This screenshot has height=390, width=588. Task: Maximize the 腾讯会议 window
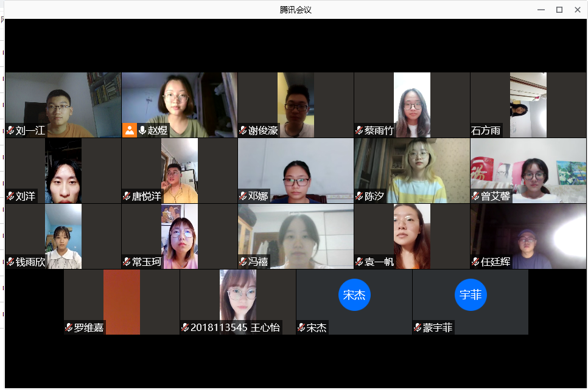559,10
